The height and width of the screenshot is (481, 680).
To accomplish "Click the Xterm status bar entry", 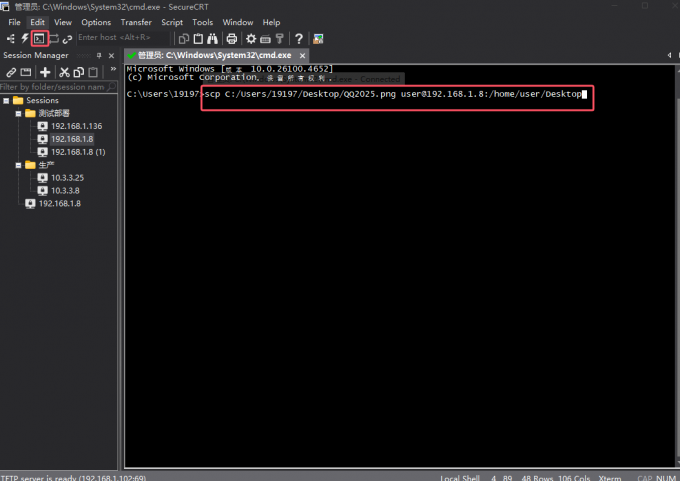I will click(x=609, y=478).
